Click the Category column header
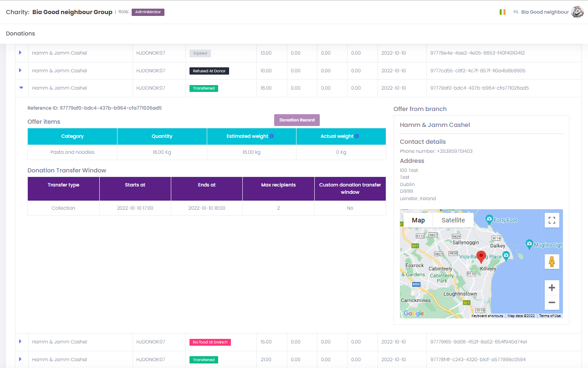The height and width of the screenshot is (368, 588). pyautogui.click(x=72, y=136)
